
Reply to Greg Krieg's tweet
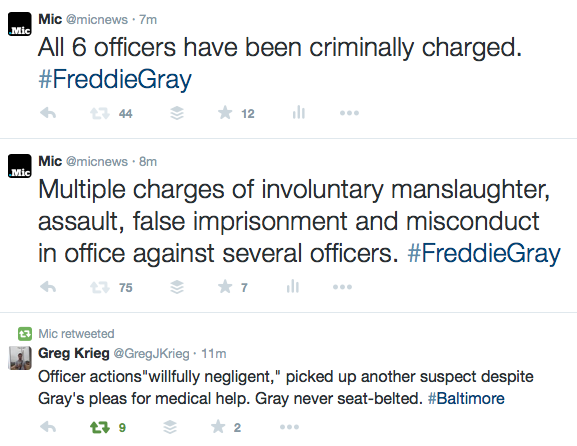[x=48, y=427]
